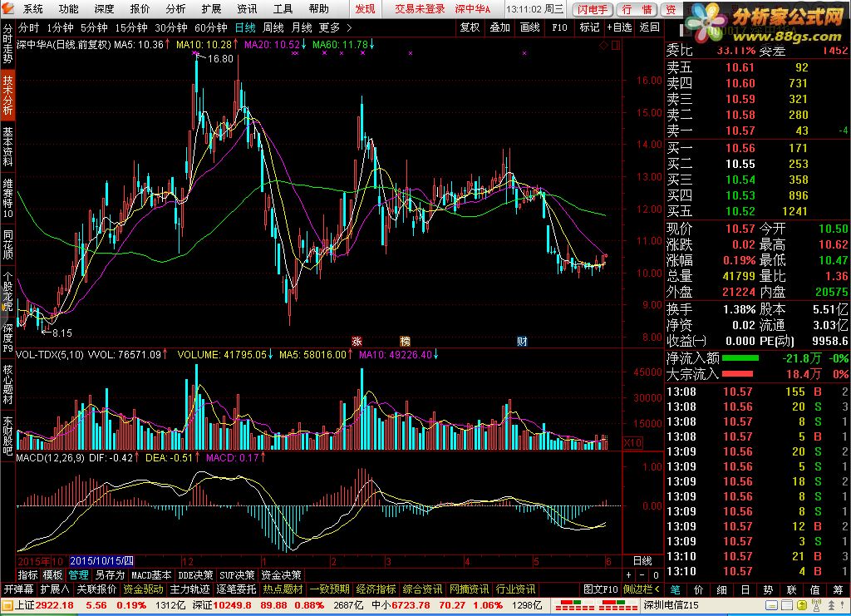Open the 分时走势 sidebar tab
Image resolution: width=851 pixels, height=616 pixels.
click(x=7, y=43)
